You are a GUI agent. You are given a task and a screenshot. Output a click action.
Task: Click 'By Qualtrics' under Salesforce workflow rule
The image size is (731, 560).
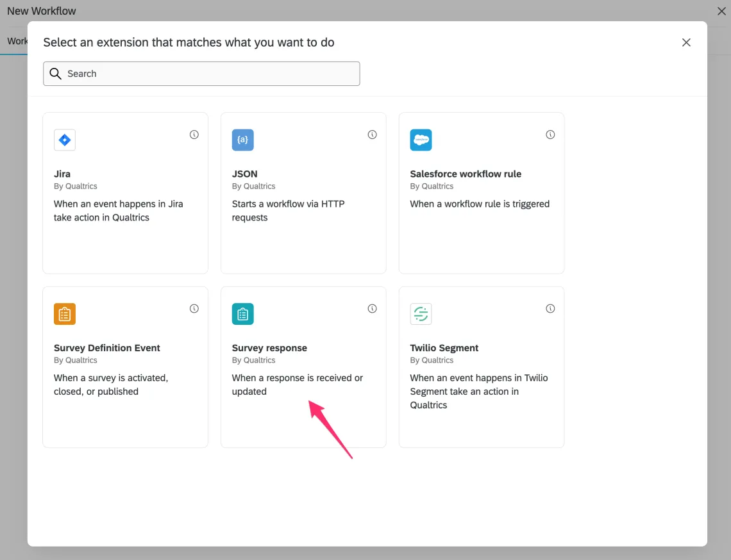click(432, 186)
